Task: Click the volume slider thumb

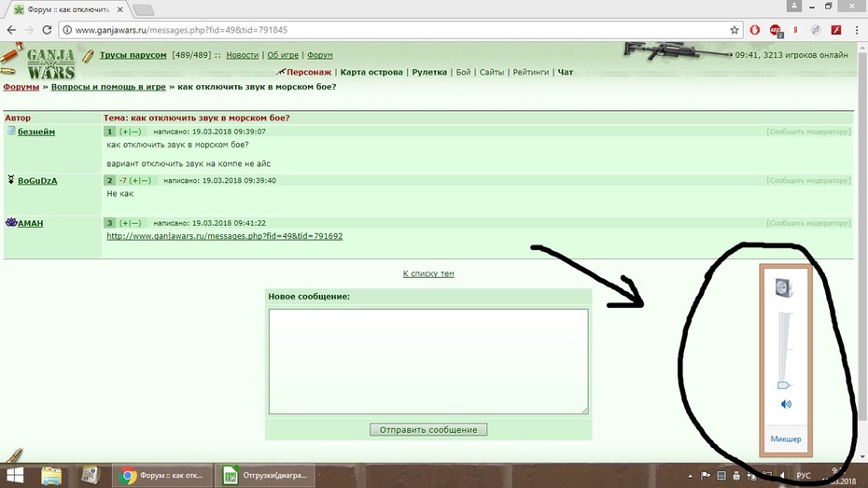Action: pyautogui.click(x=783, y=385)
